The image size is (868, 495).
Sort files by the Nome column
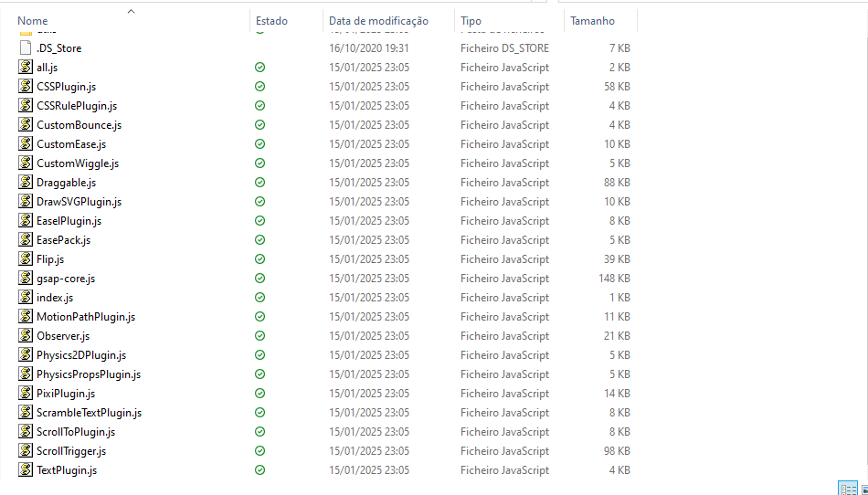33,21
